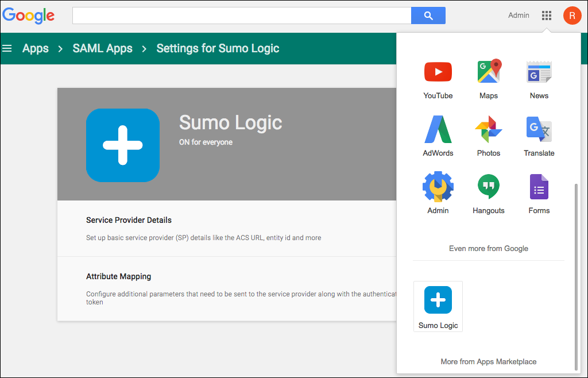
Task: Launch the Sumo Logic app tile
Action: [438, 306]
